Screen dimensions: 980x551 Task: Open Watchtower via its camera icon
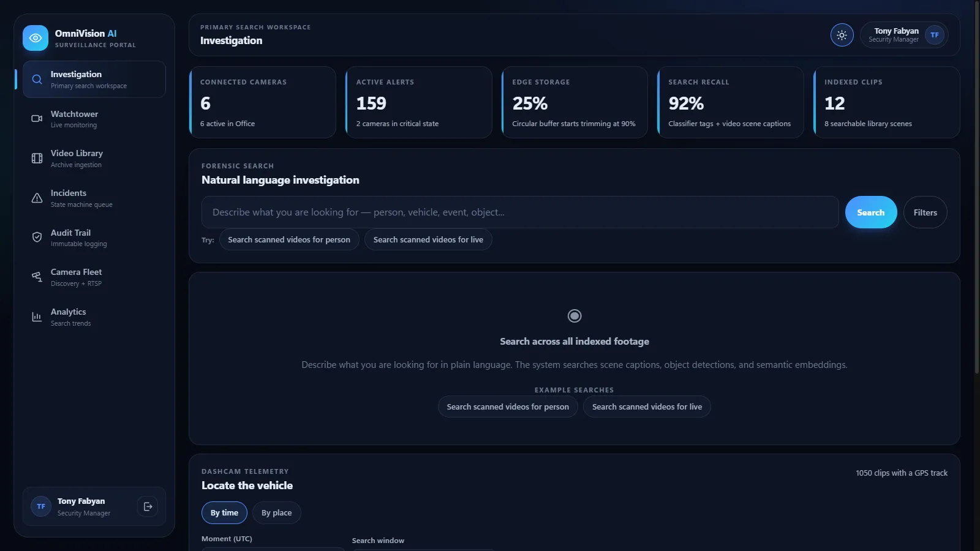pos(37,119)
